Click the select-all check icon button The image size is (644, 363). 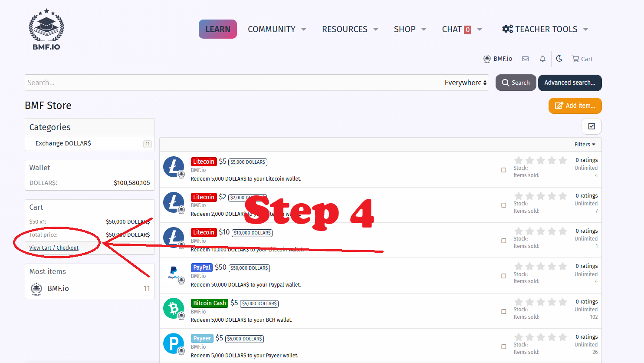tap(591, 126)
